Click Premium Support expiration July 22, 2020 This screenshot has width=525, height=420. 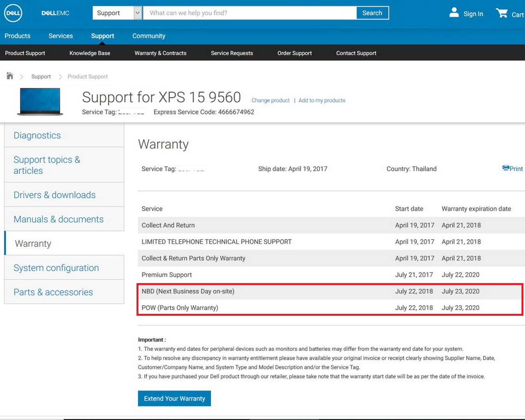coord(460,275)
